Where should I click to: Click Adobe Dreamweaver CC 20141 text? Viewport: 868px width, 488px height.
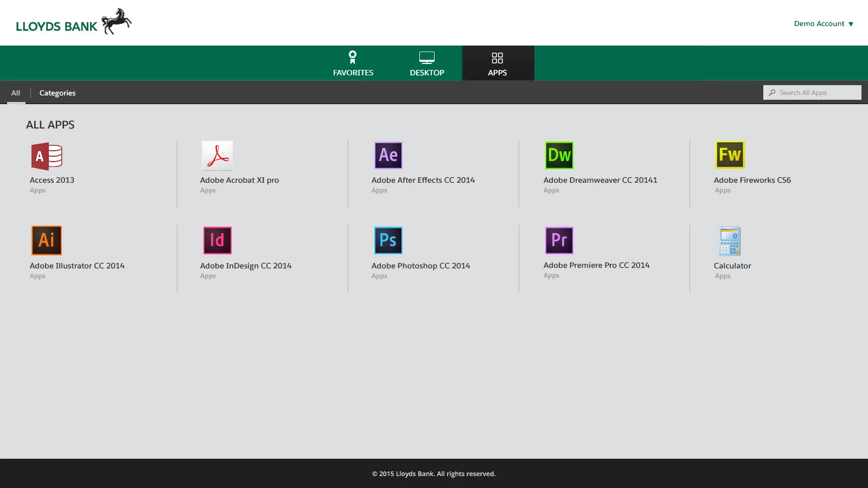click(600, 180)
